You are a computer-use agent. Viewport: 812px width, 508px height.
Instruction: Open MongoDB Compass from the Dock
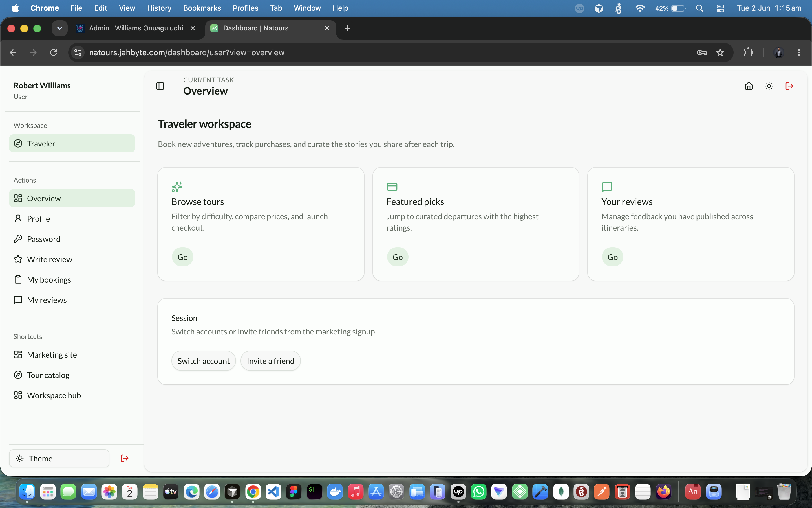point(561,492)
